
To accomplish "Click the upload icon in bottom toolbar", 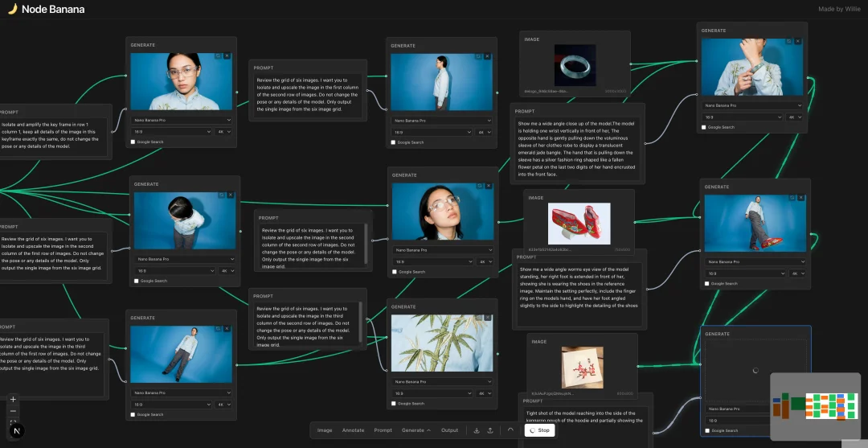I will (490, 430).
